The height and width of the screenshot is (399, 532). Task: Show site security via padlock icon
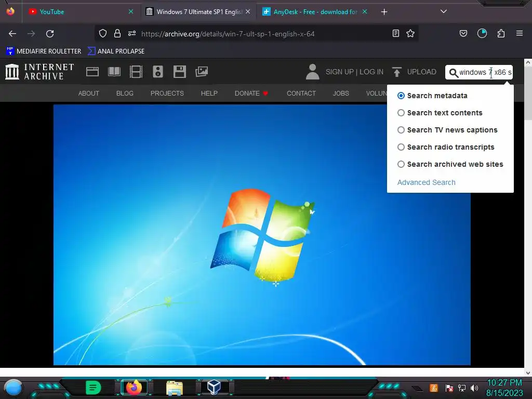pos(117,33)
